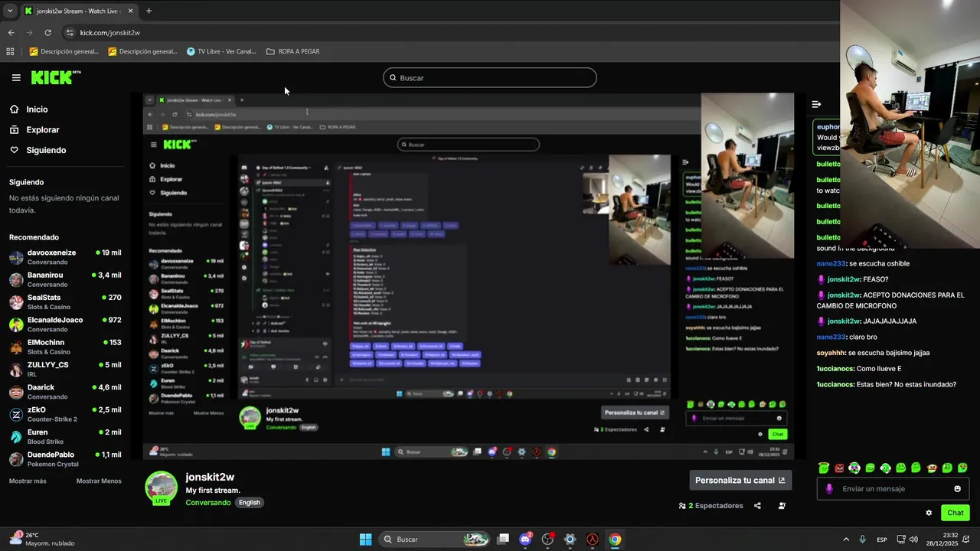The image size is (980, 551).
Task: Click the site information icon in address bar
Action: pyautogui.click(x=70, y=33)
